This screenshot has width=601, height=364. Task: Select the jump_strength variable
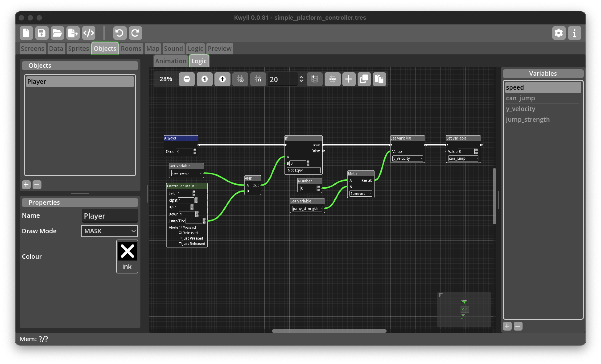click(x=528, y=120)
